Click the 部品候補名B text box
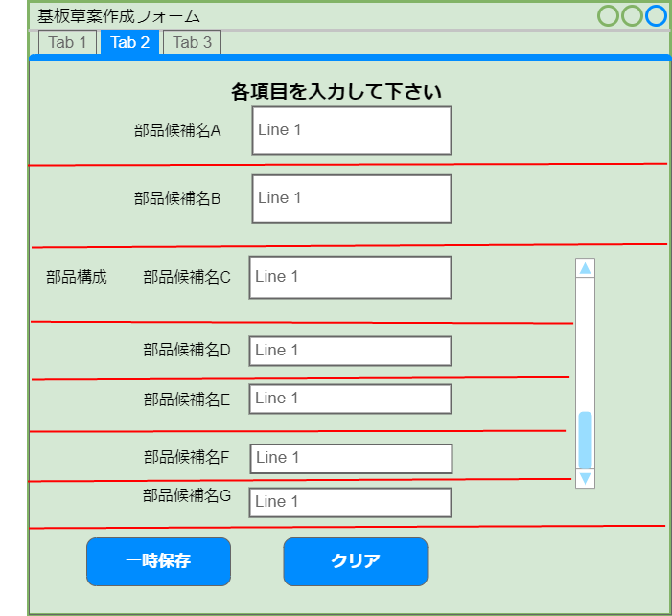The image size is (672, 616). (x=352, y=198)
